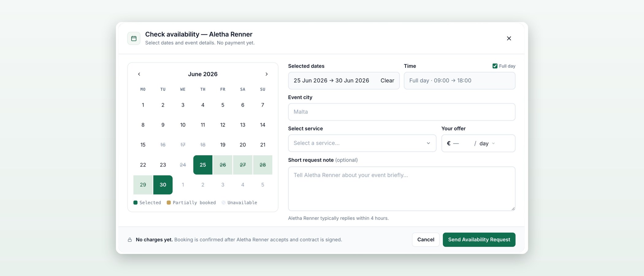
Task: Select June 8 in the calendar
Action: [x=143, y=125]
